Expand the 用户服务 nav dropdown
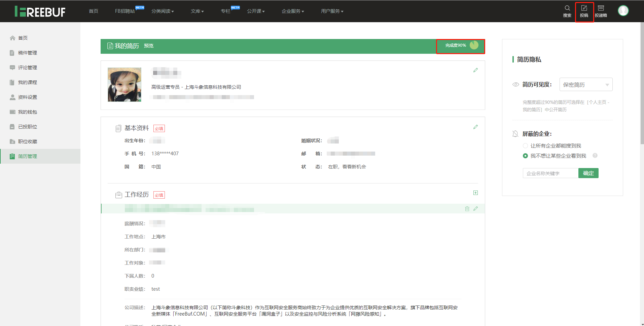 pos(332,11)
